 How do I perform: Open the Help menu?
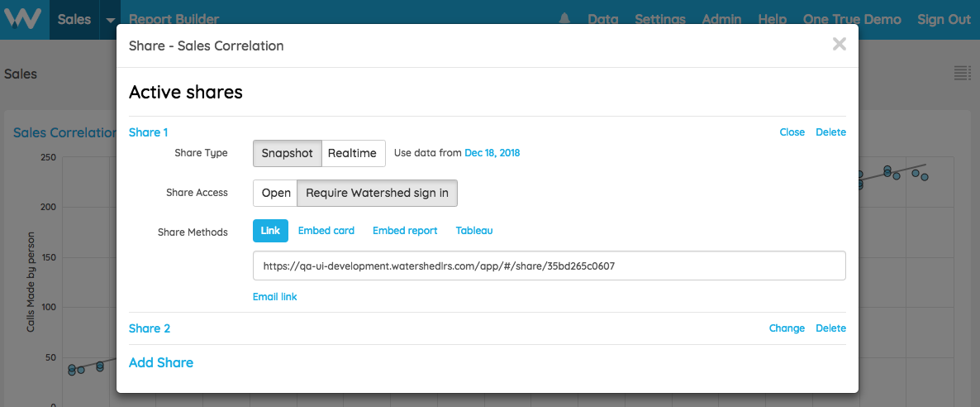(773, 19)
